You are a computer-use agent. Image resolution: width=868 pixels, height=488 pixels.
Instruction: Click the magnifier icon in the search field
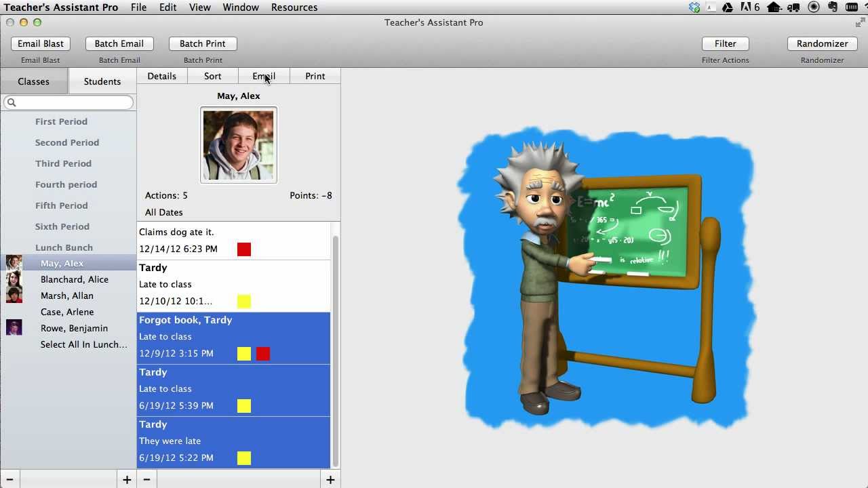point(12,102)
